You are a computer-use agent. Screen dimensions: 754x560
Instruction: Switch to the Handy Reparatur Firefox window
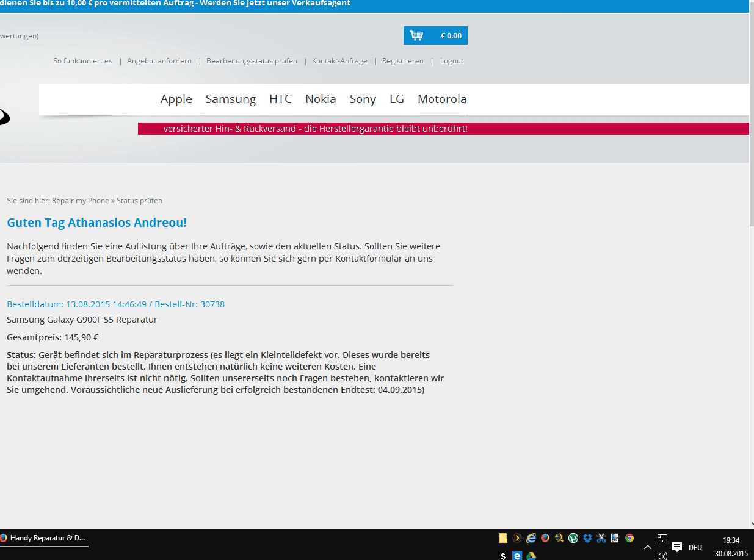(x=44, y=538)
